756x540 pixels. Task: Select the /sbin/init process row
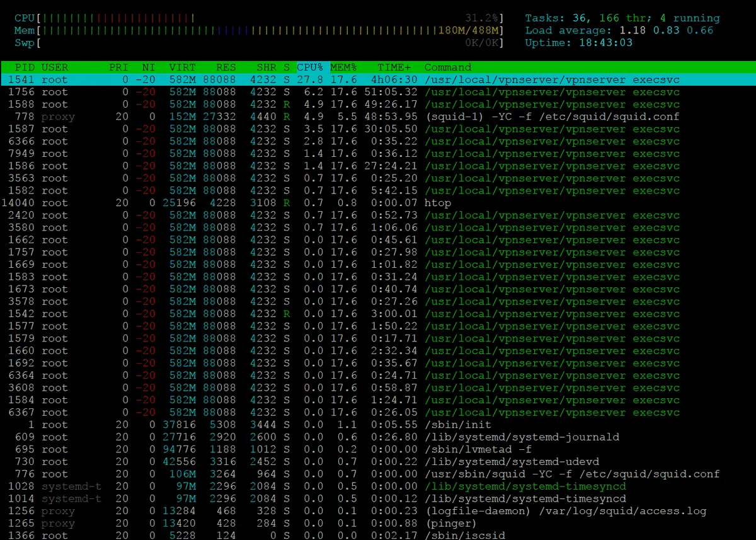point(378,425)
